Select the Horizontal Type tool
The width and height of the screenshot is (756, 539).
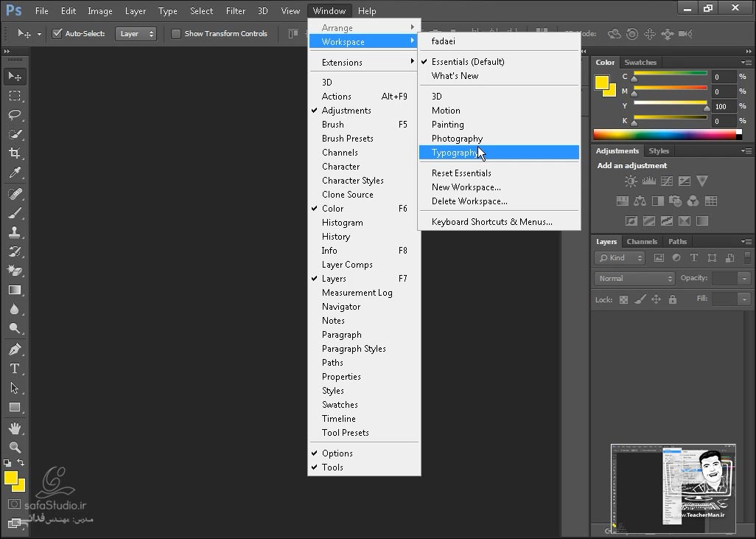(15, 369)
